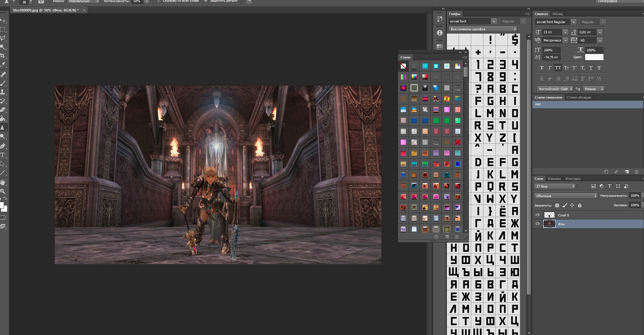The image size is (644, 335).
Task: Filter layers by type layers icon
Action: point(610,186)
